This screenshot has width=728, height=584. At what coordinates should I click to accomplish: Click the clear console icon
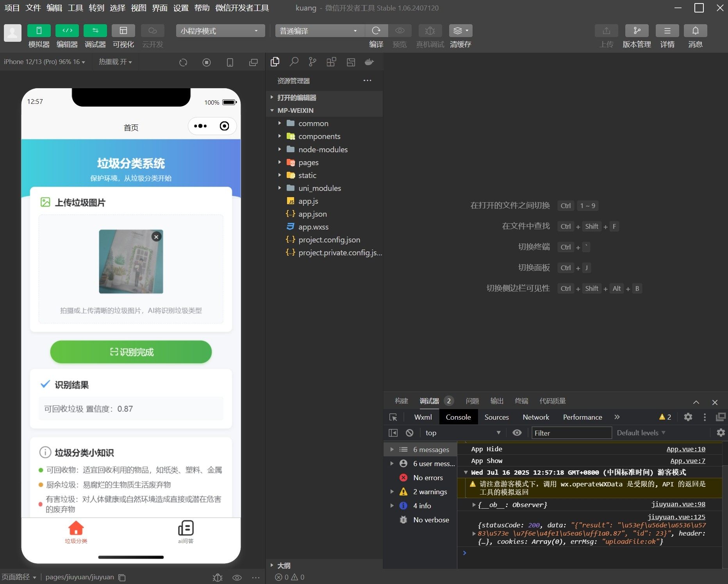409,433
